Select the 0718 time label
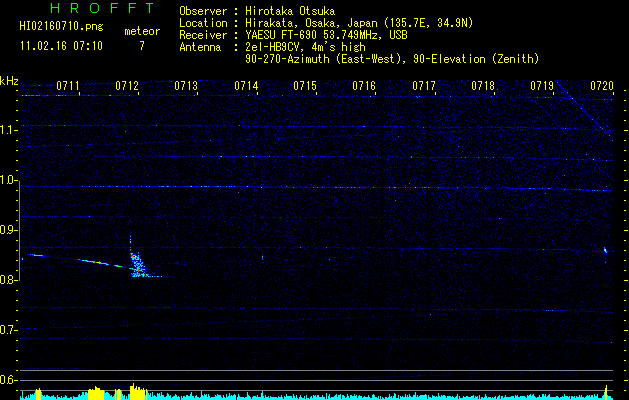This screenshot has height=400, width=629. (x=483, y=86)
